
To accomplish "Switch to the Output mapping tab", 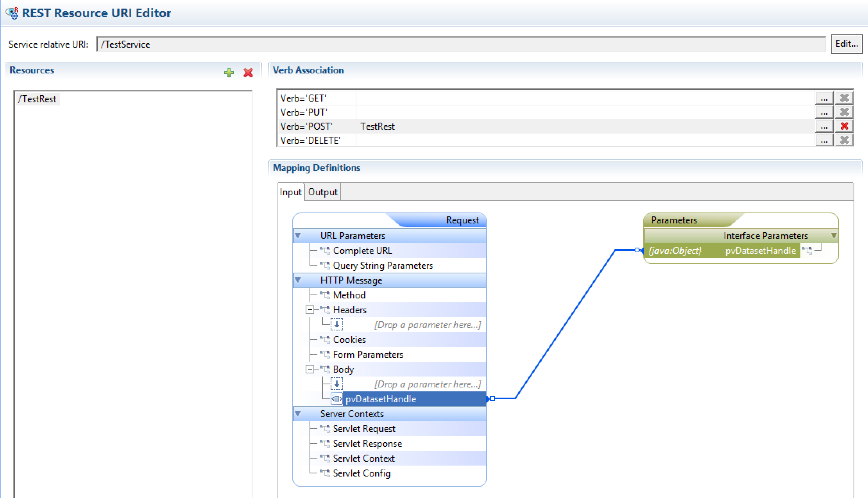I will coord(322,192).
